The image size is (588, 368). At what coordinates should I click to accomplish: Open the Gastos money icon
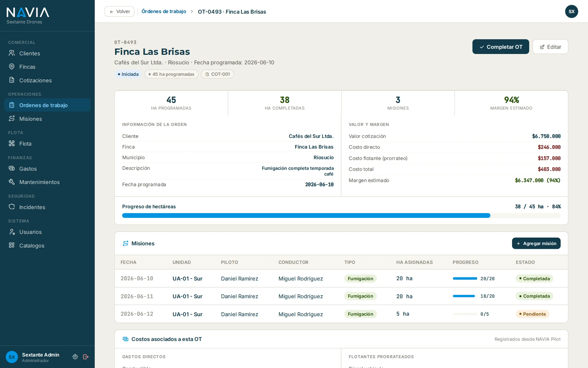[12, 168]
